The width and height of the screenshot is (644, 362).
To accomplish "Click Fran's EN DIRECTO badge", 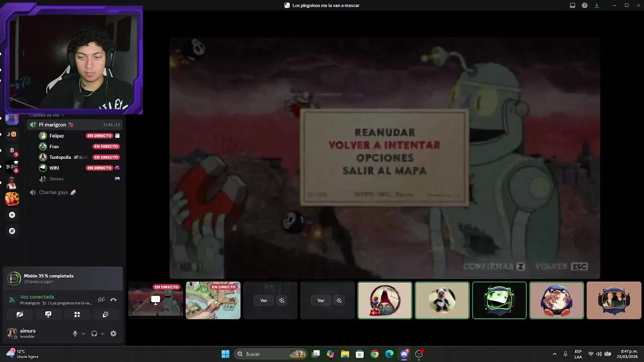I will click(106, 146).
